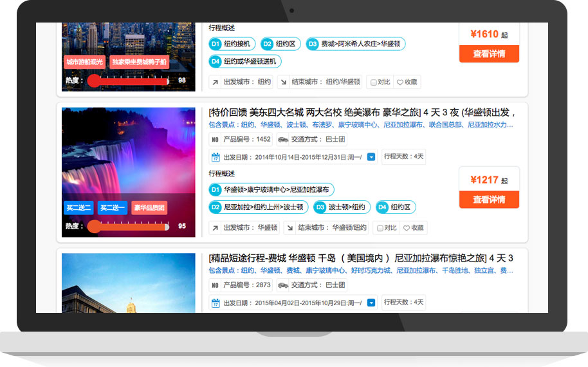The height and width of the screenshot is (367, 588).
Task: Click 独家乘坐费城鸭子船 tag
Action: pos(139,62)
